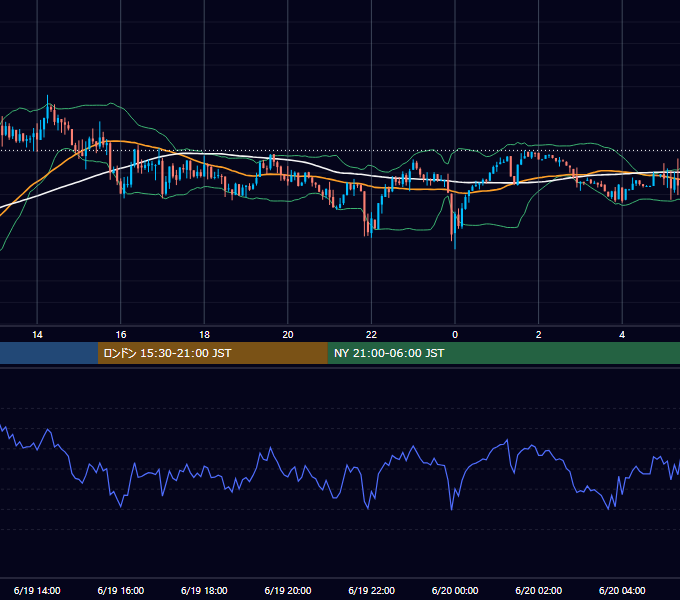Viewport: 680px width, 600px height.
Task: Click the 2 hour label on price chart axis
Action: pos(539,335)
